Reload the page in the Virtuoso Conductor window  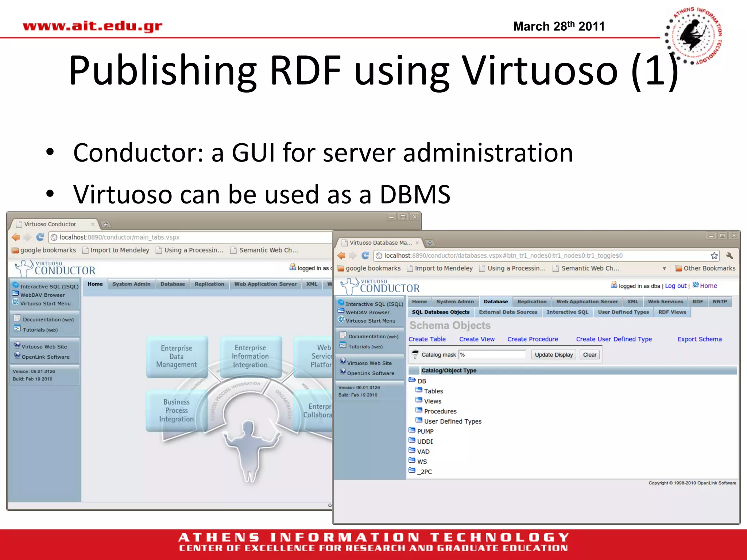40,237
